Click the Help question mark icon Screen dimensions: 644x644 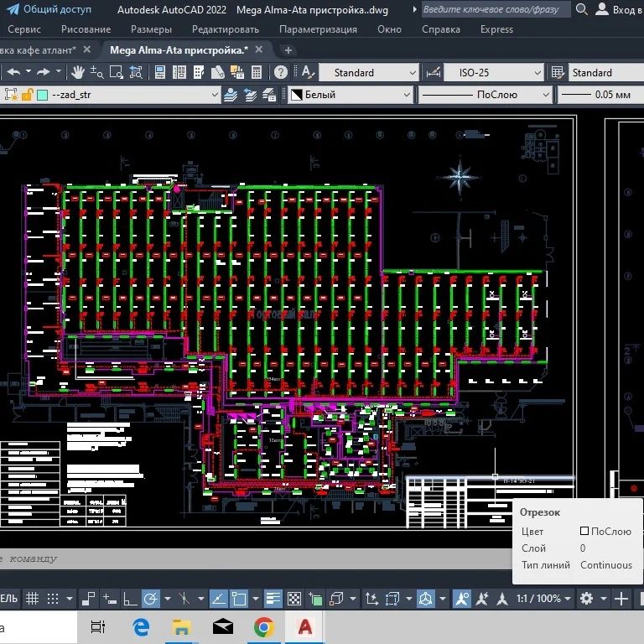281,72
